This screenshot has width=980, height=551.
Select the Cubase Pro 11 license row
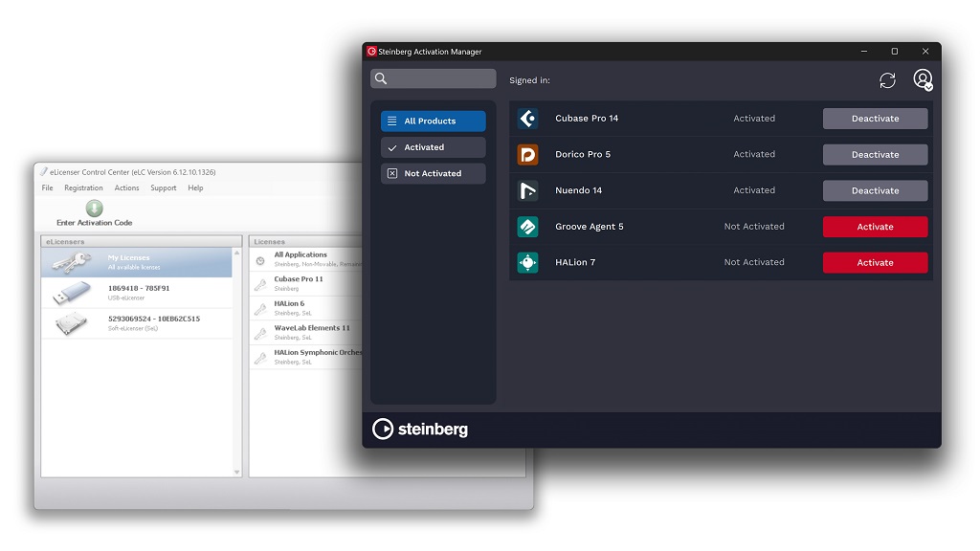(306, 283)
